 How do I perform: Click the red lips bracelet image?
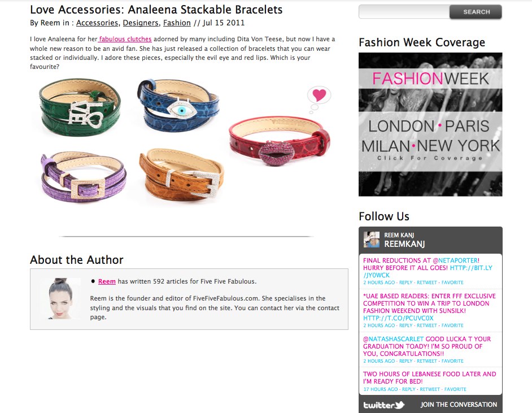point(279,141)
